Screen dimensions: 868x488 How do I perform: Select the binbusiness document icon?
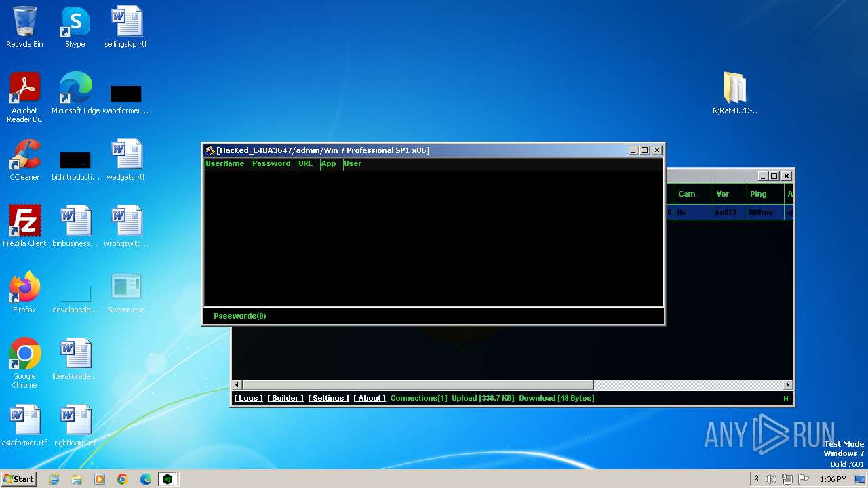click(x=75, y=226)
